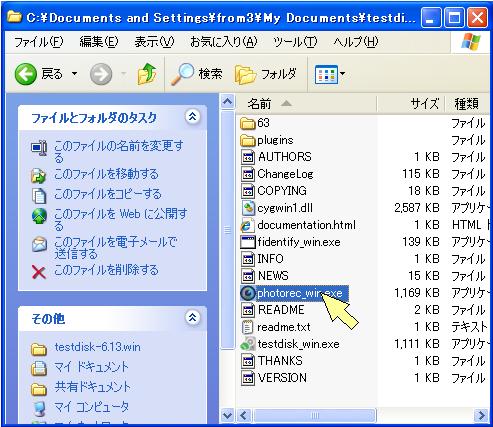This screenshot has width=493, height=427.
Task: Open the お気に入り(A) menu
Action: [224, 42]
